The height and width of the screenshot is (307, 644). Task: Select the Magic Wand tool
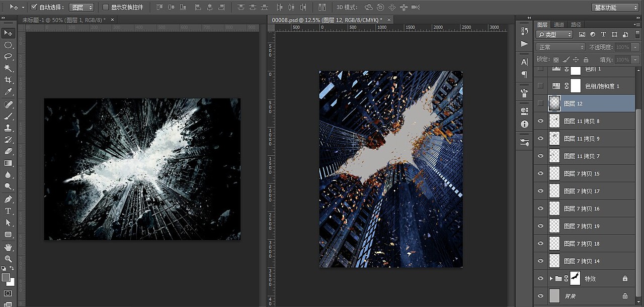[x=8, y=68]
